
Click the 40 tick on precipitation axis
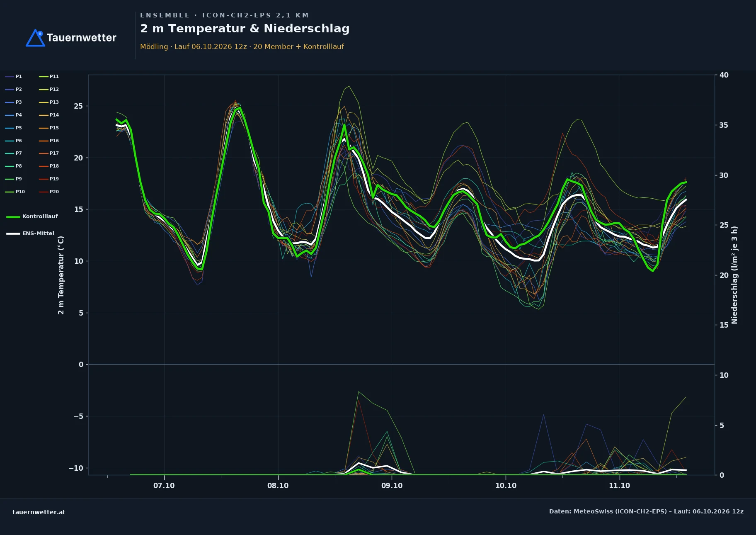[724, 75]
